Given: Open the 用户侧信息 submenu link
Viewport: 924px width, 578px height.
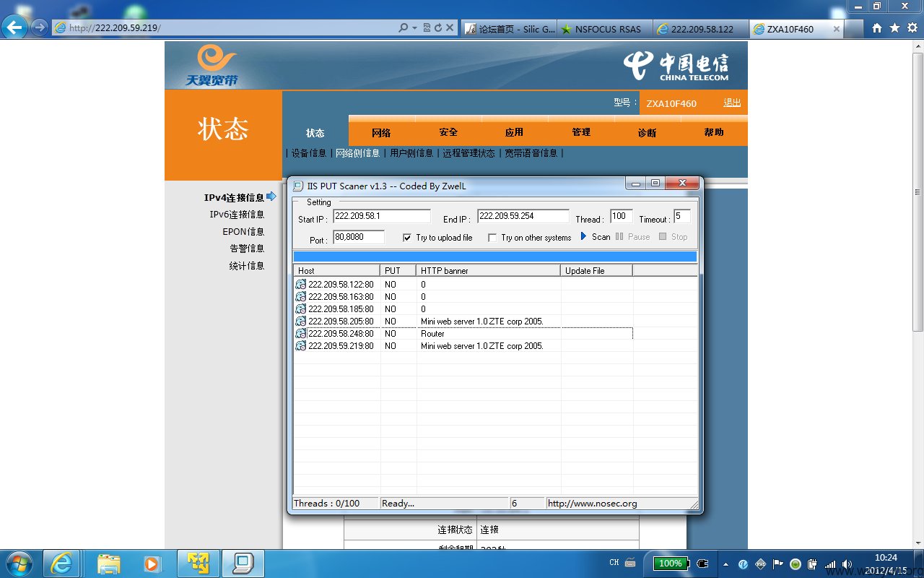Looking at the screenshot, I should pyautogui.click(x=411, y=153).
